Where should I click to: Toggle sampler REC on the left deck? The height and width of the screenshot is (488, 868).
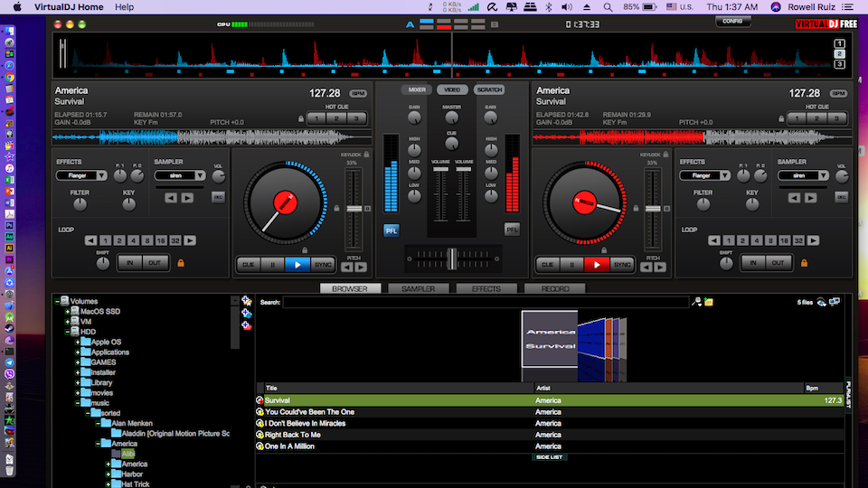click(x=218, y=197)
